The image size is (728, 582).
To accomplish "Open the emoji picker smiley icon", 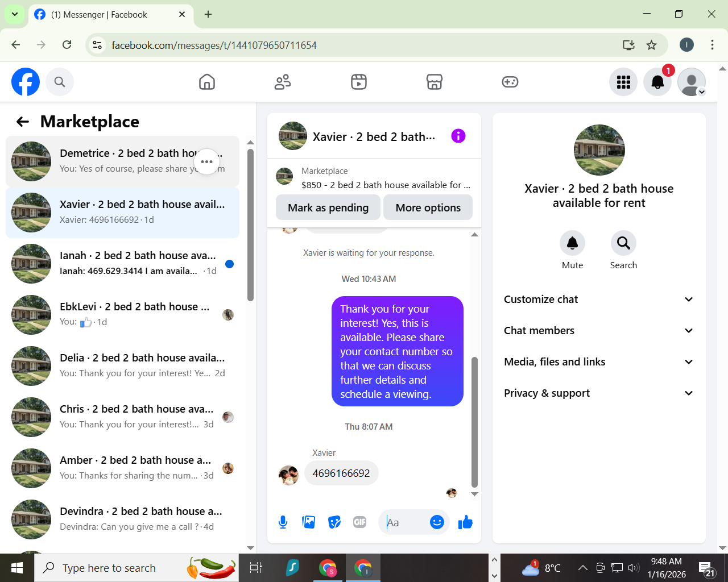I will 437,522.
